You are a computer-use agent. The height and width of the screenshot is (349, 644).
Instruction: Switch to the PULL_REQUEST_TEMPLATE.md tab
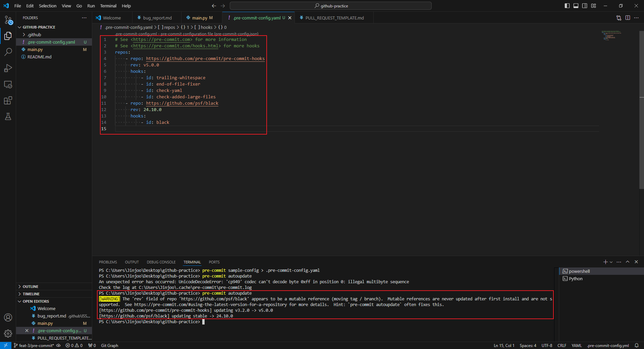(334, 18)
